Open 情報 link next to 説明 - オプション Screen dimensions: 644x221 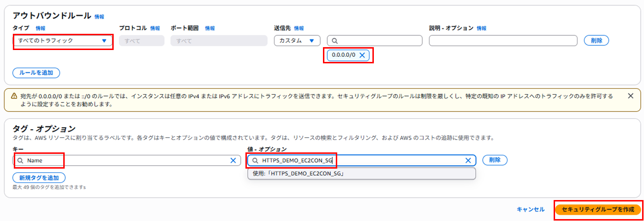(x=481, y=28)
